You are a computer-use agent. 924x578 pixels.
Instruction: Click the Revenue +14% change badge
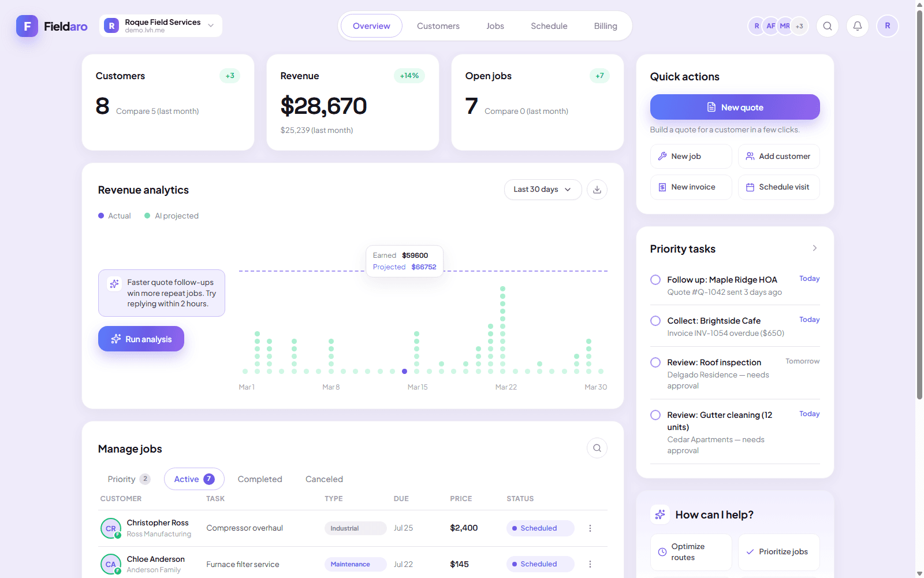point(409,76)
